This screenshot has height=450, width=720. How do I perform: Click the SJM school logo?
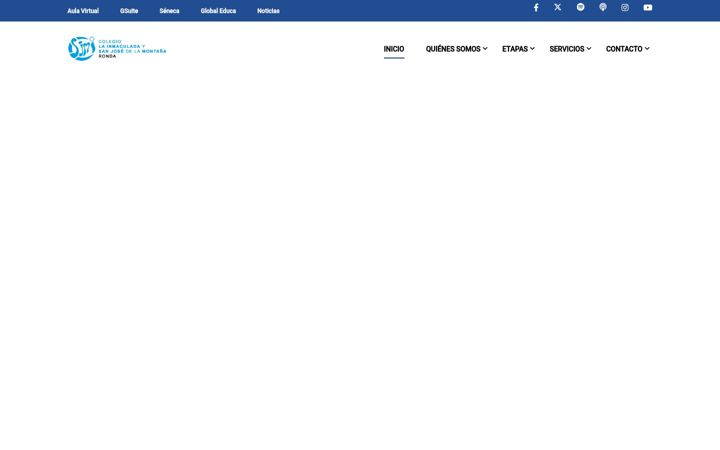click(x=117, y=48)
